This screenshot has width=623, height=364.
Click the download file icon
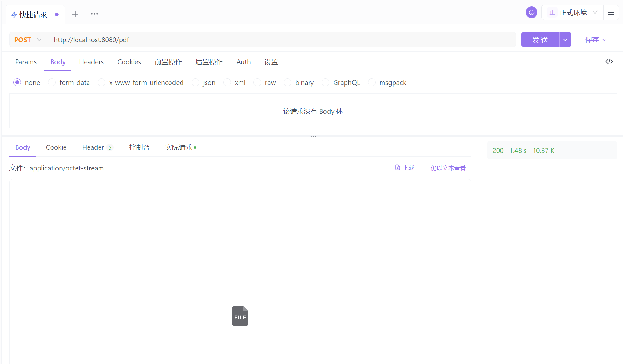pyautogui.click(x=398, y=168)
